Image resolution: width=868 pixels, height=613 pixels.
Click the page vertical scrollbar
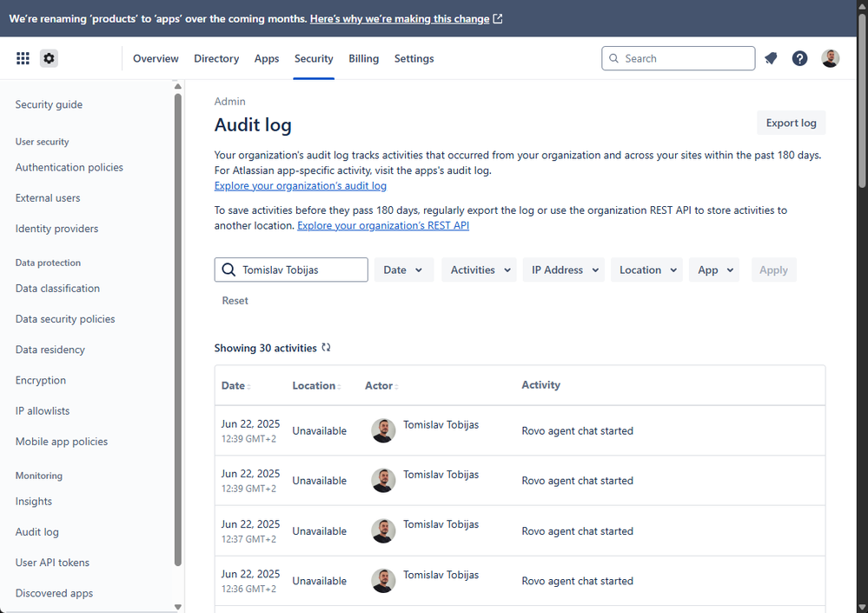pos(862,100)
